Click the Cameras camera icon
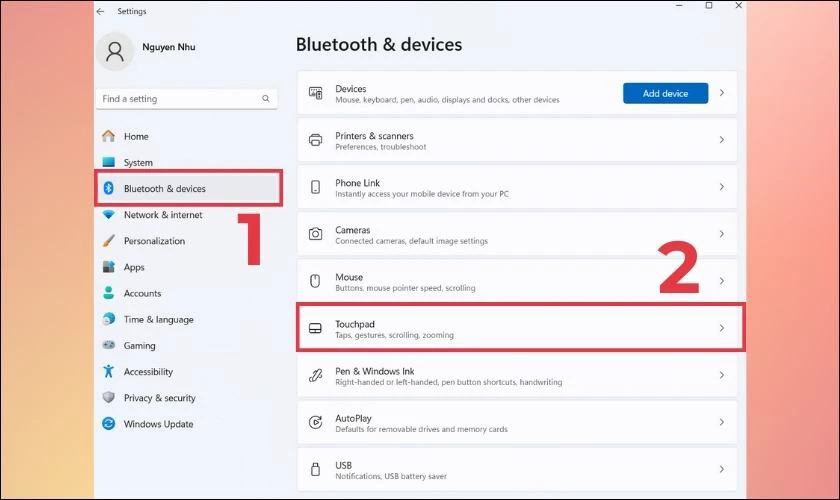This screenshot has width=840, height=500. click(316, 234)
